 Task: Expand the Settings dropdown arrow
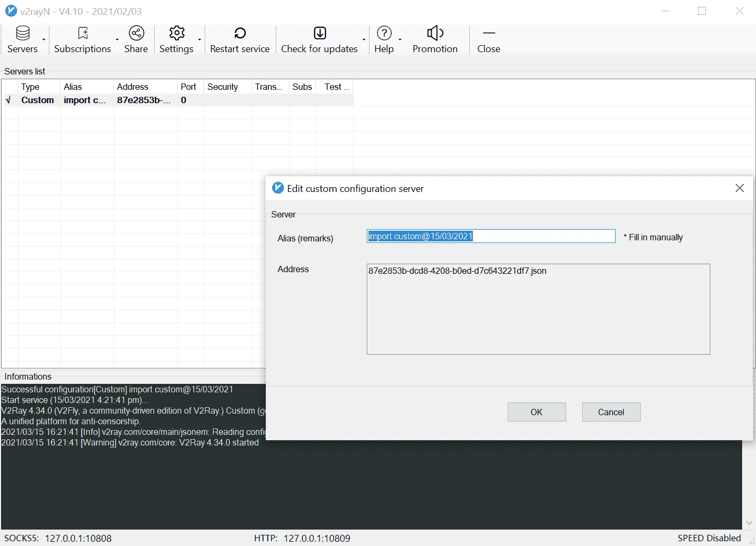pyautogui.click(x=199, y=39)
